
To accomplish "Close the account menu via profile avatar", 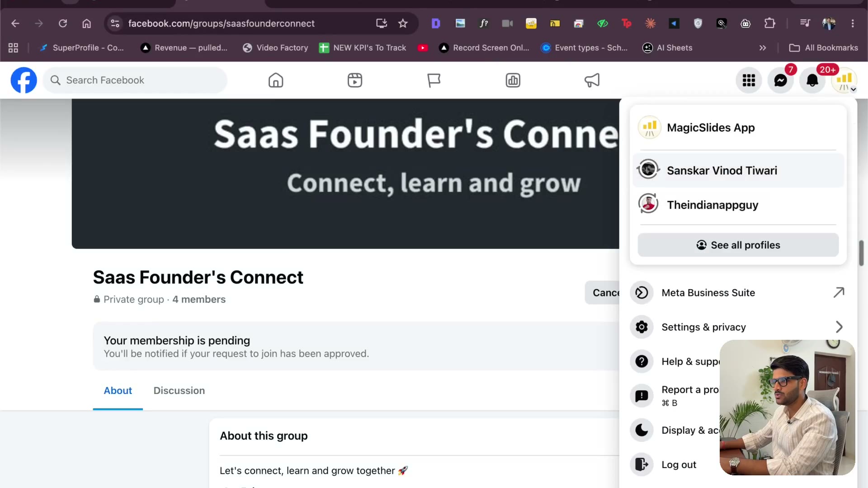I will click(x=844, y=80).
